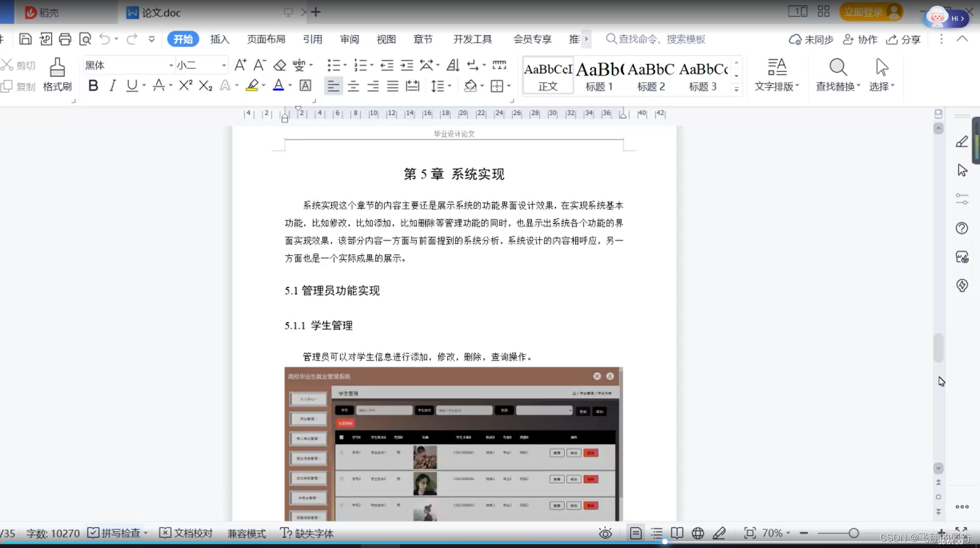Switch to outline view

point(656,533)
